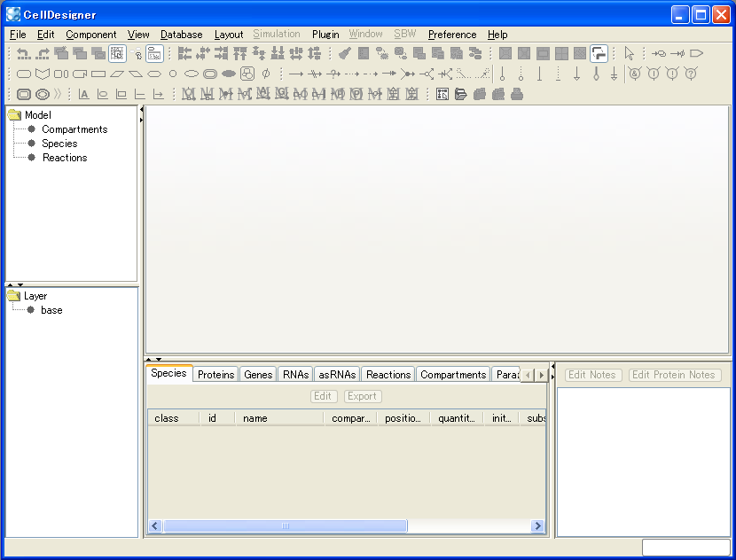Click the printer icon in bottom toolbar
736x560 pixels.
(x=517, y=95)
